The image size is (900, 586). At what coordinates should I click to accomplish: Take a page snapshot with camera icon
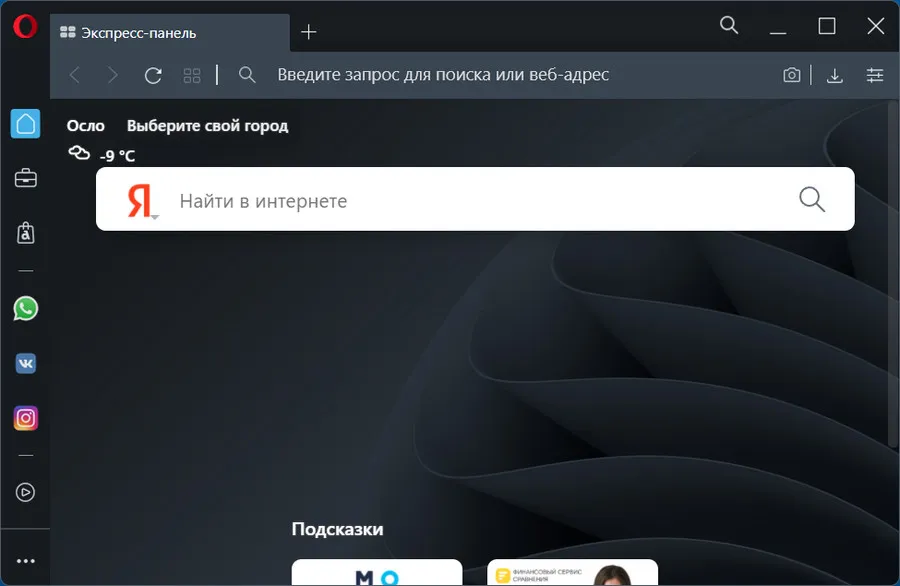tap(792, 75)
